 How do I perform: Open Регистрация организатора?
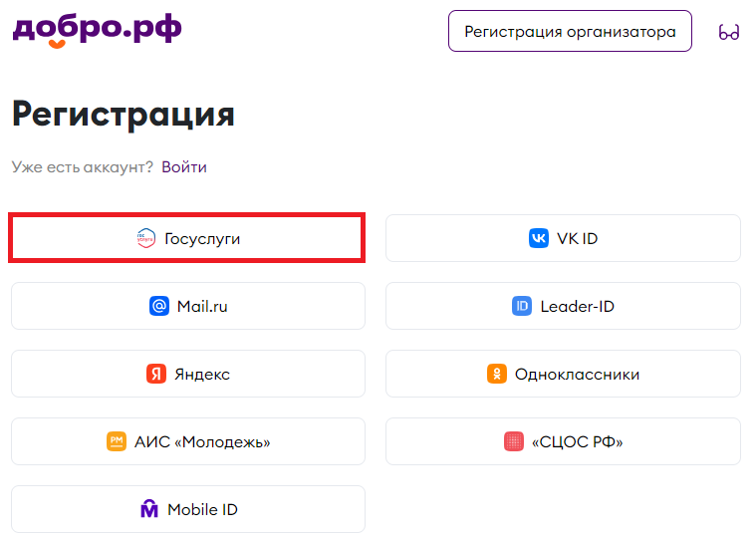coord(570,31)
